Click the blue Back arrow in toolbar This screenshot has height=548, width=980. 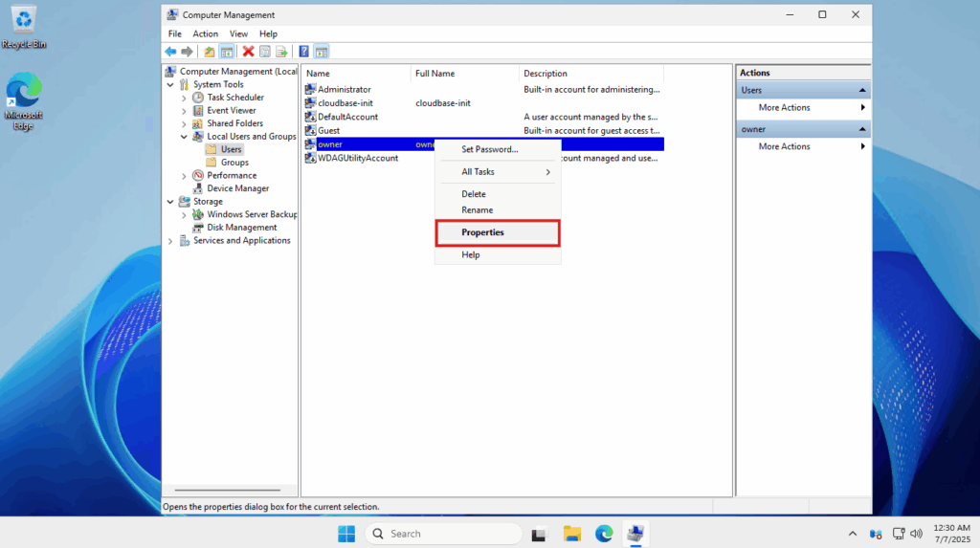click(170, 52)
